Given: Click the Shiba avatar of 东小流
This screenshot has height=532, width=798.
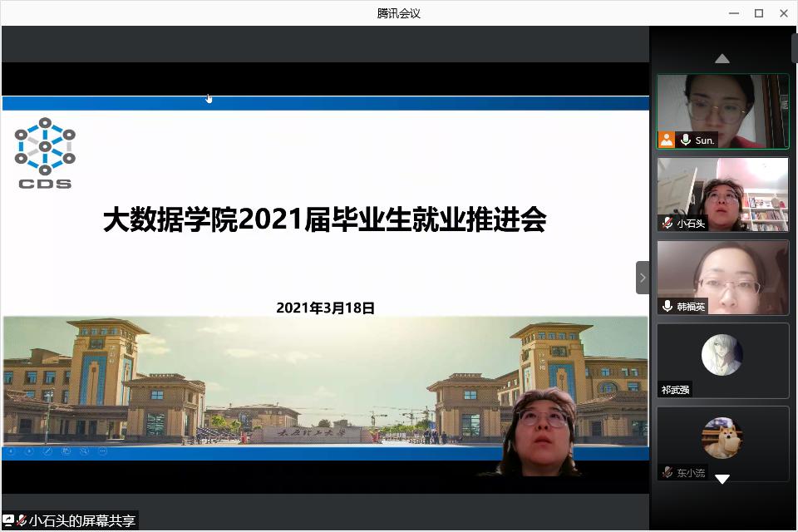Looking at the screenshot, I should tap(722, 438).
